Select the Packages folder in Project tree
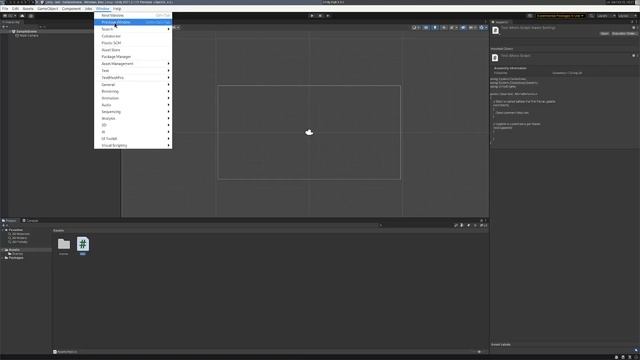640x360 pixels. 16,258
